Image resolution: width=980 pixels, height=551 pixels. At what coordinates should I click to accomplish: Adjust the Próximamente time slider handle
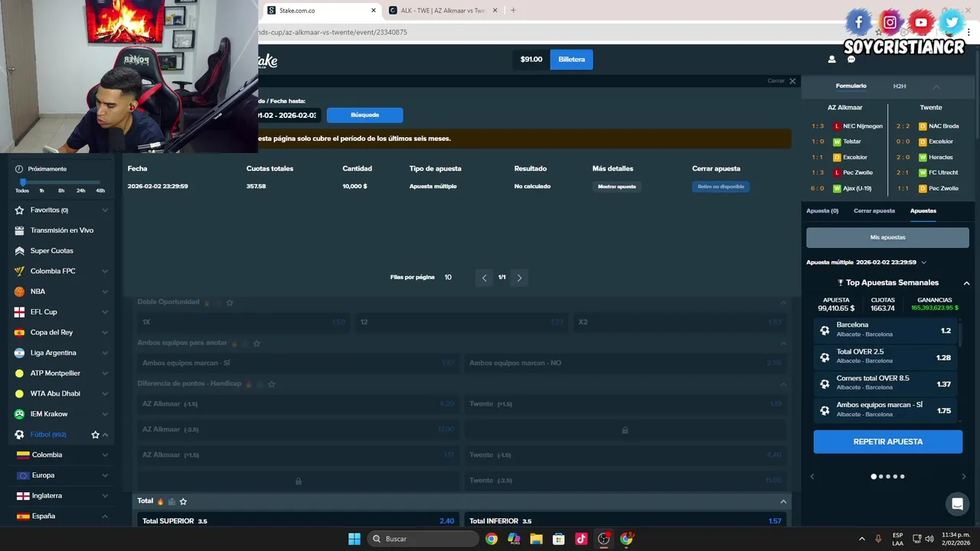(22, 182)
